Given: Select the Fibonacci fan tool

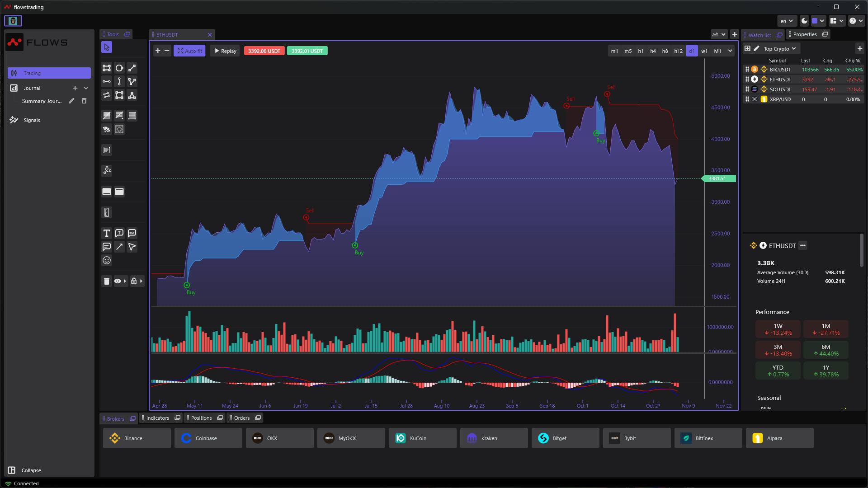Looking at the screenshot, I should (x=107, y=130).
